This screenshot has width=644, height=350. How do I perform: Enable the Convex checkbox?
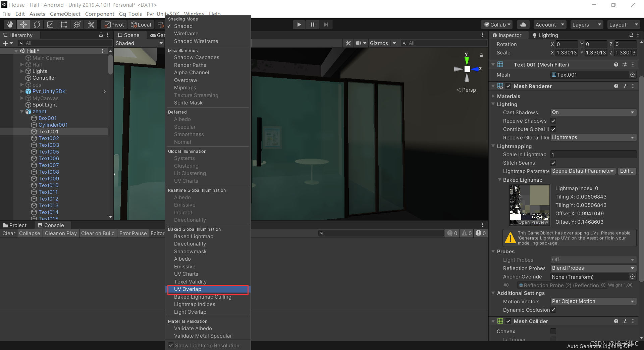coord(553,331)
